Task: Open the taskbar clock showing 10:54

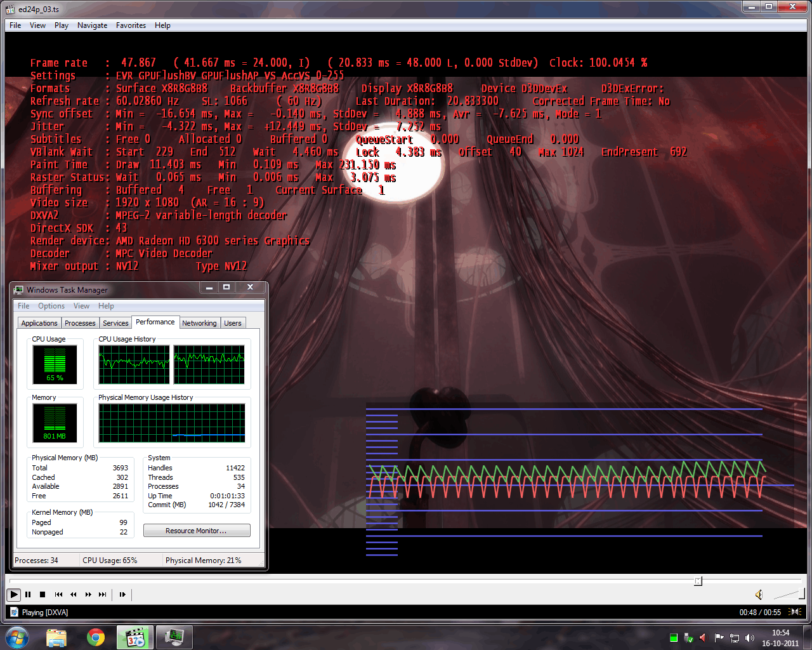Action: (780, 638)
